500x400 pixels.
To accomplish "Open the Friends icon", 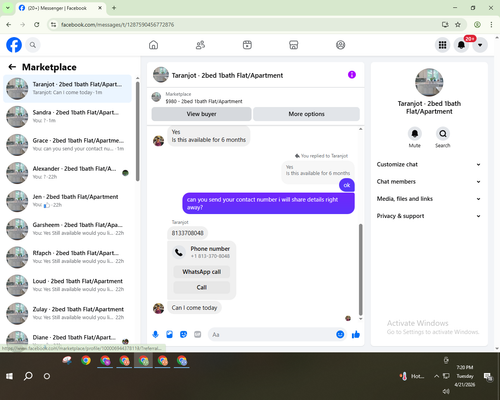I will (200, 45).
